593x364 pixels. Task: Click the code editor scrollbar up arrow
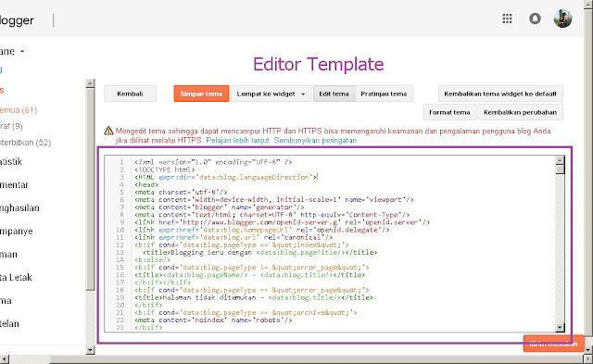[x=560, y=160]
